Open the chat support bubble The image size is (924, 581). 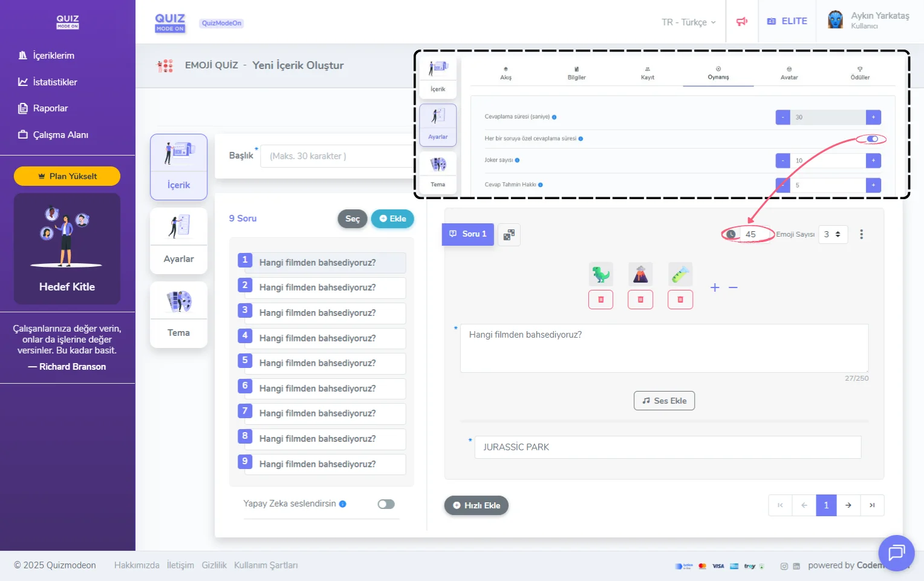(896, 553)
